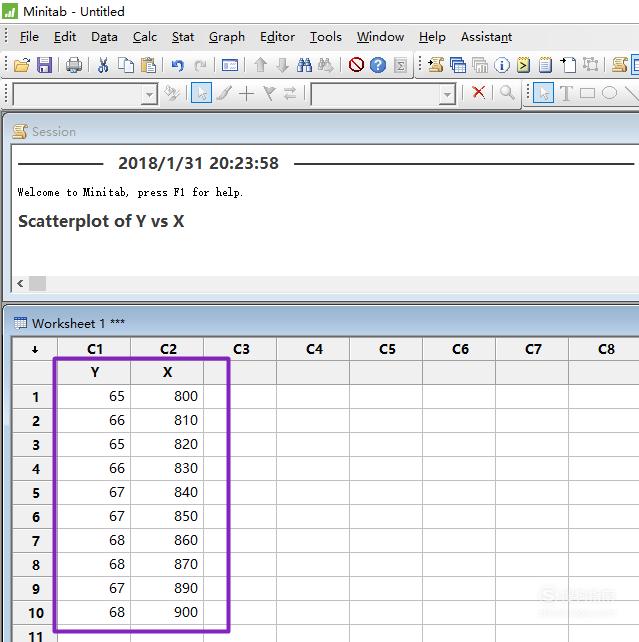The width and height of the screenshot is (639, 642).
Task: Click cell with value 890
Action: 167,588
